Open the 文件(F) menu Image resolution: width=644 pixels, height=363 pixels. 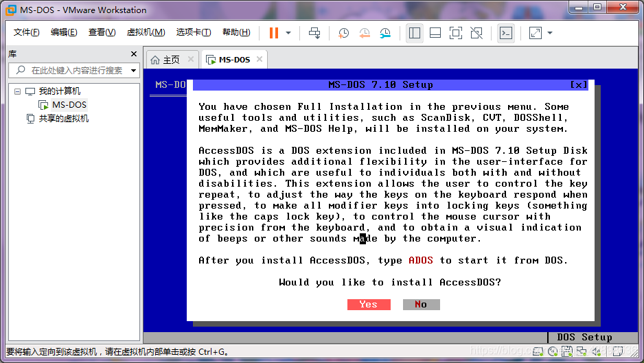[x=26, y=32]
